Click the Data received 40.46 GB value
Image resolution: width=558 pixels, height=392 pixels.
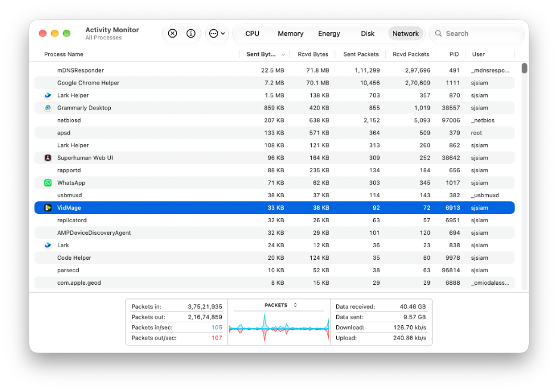(413, 307)
